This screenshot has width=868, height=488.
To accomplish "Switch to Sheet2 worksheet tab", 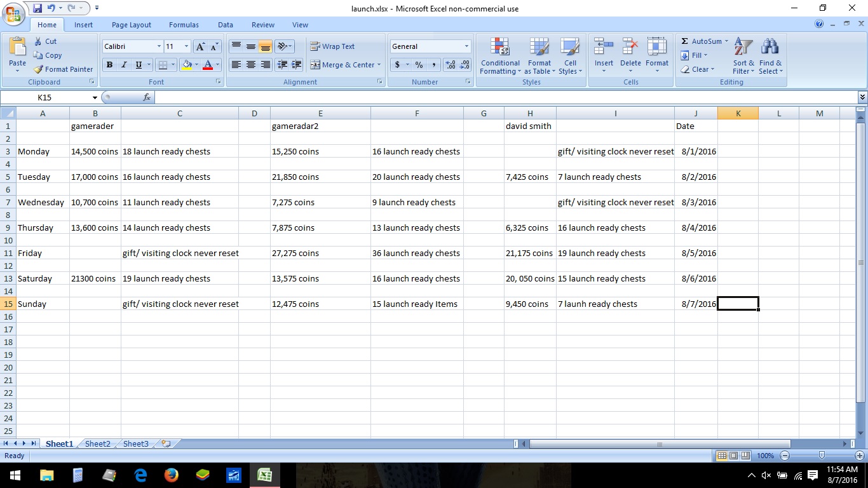I will point(98,444).
